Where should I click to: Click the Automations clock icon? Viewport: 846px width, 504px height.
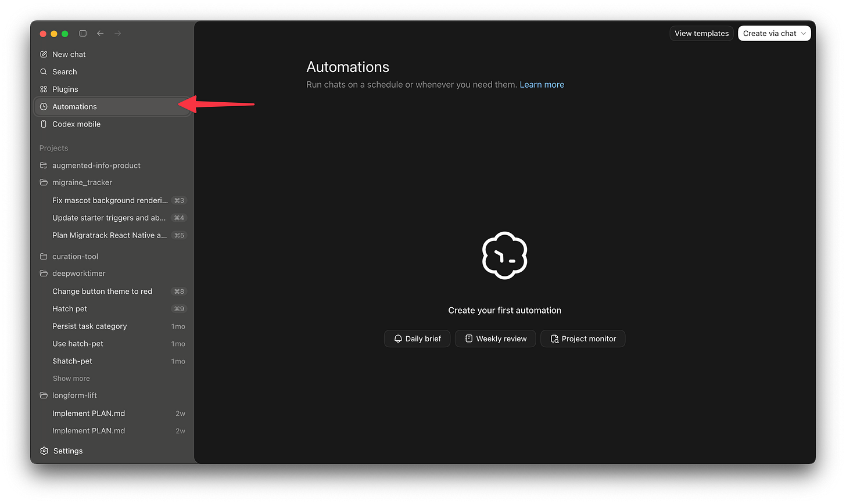click(x=44, y=107)
